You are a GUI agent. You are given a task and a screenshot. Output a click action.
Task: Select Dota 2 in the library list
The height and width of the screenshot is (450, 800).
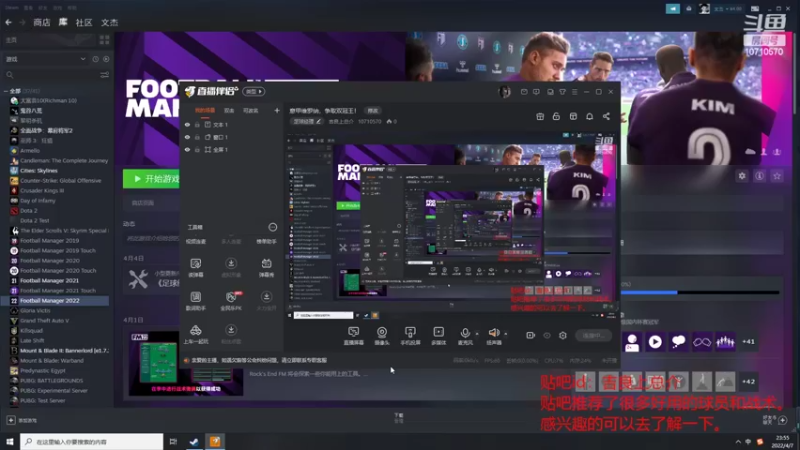coord(29,211)
